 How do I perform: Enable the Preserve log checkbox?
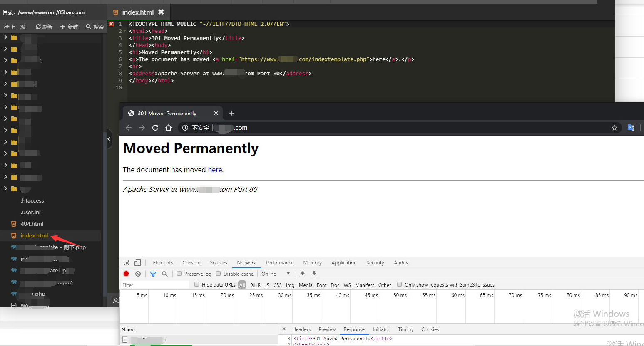pyautogui.click(x=179, y=274)
